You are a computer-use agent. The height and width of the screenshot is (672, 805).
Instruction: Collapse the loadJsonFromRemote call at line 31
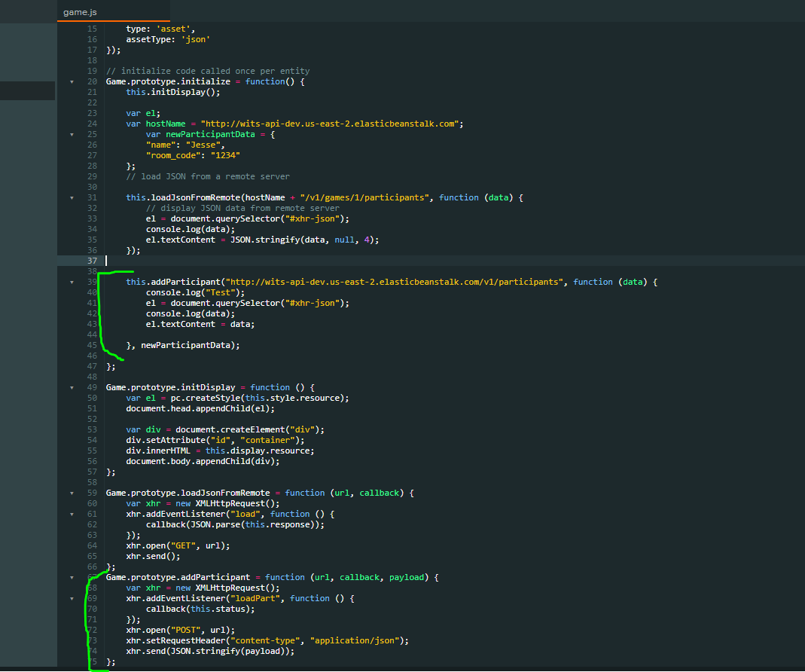72,197
